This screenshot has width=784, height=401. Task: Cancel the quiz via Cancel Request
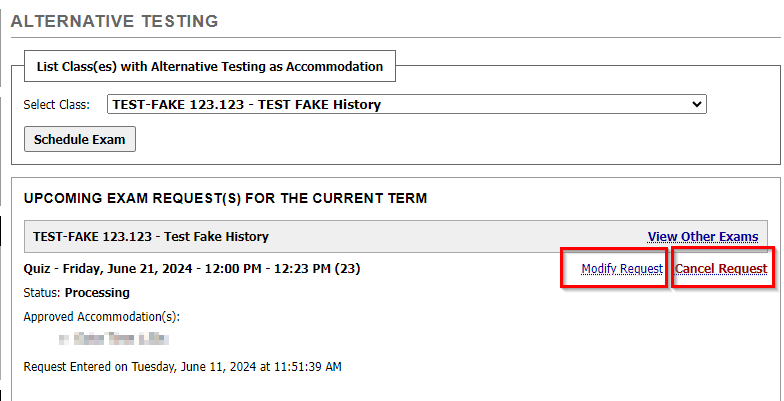[721, 269]
